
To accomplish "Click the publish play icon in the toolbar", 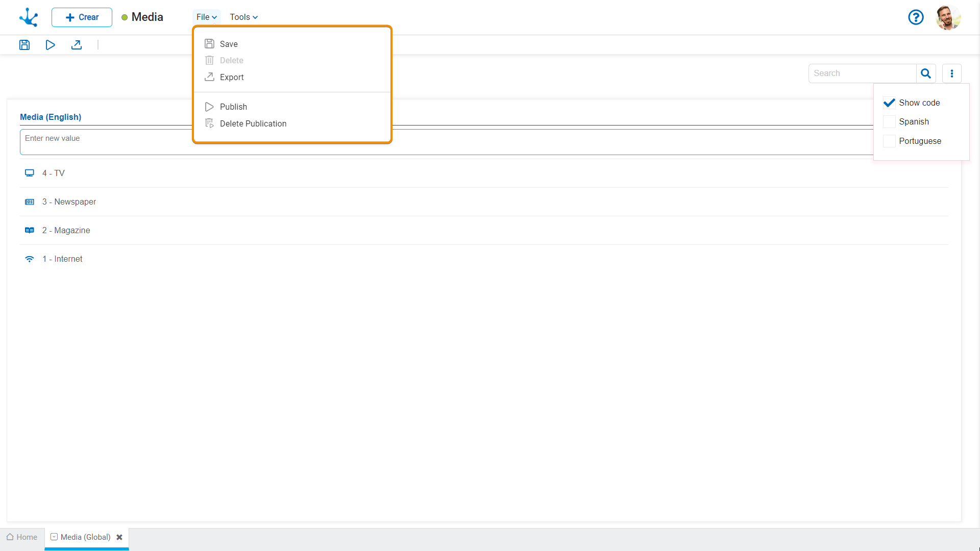I will [50, 45].
